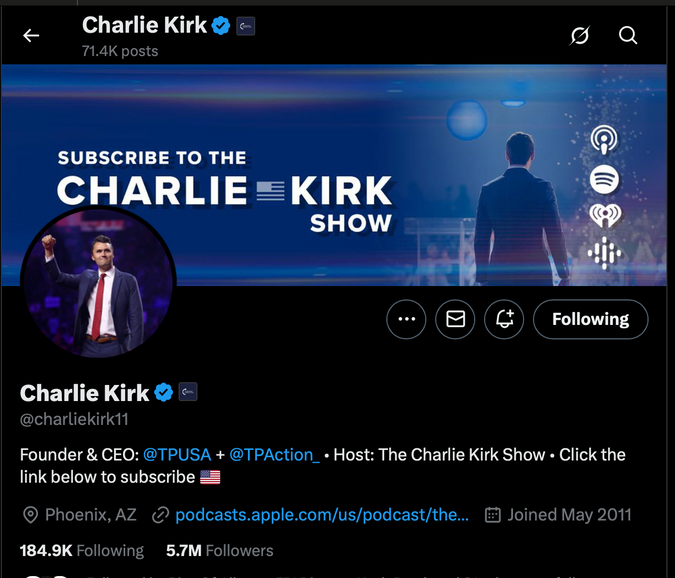
Task: View the 184.9K Following list
Action: tap(82, 550)
